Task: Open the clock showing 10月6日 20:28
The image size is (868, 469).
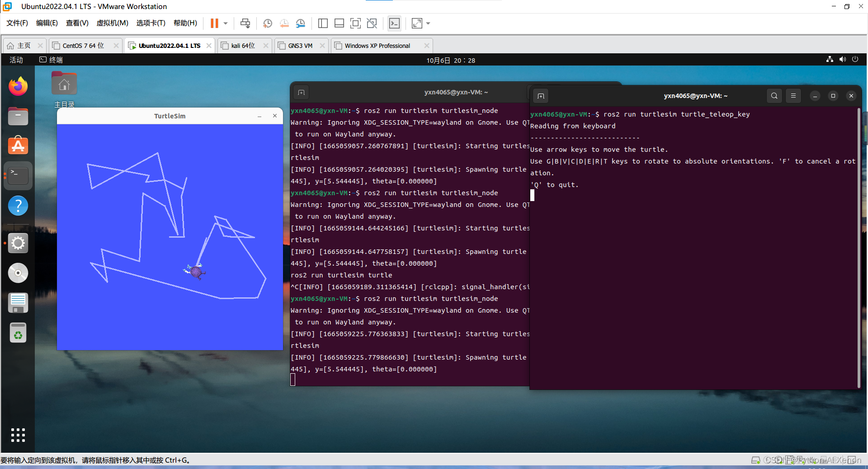Action: [x=451, y=60]
